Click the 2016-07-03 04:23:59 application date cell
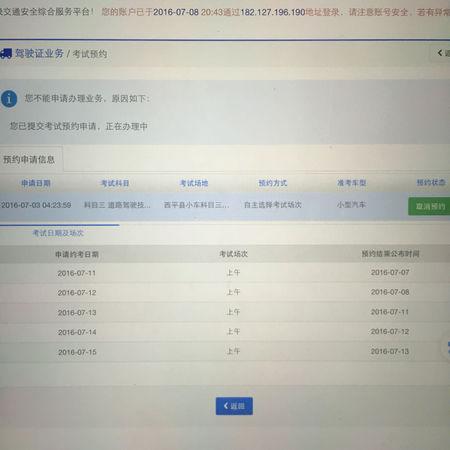This screenshot has height=450, width=450. point(36,205)
